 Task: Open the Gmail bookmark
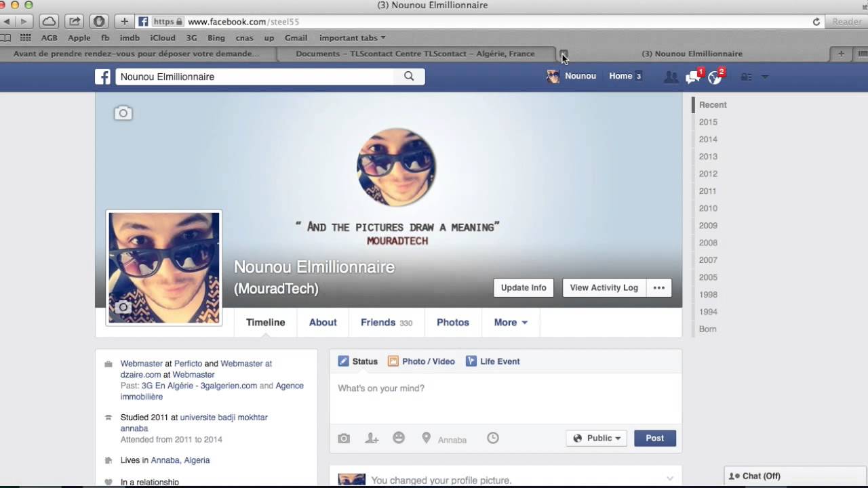click(296, 38)
